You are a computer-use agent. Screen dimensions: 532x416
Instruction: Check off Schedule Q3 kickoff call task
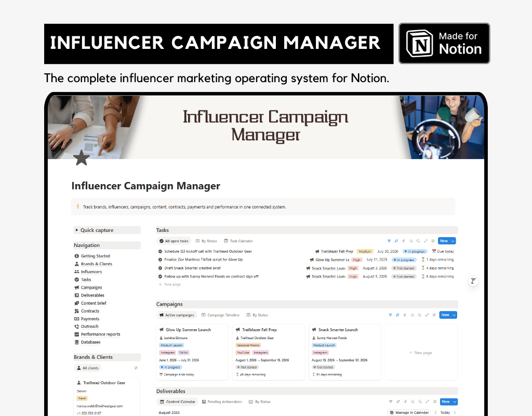(160, 252)
